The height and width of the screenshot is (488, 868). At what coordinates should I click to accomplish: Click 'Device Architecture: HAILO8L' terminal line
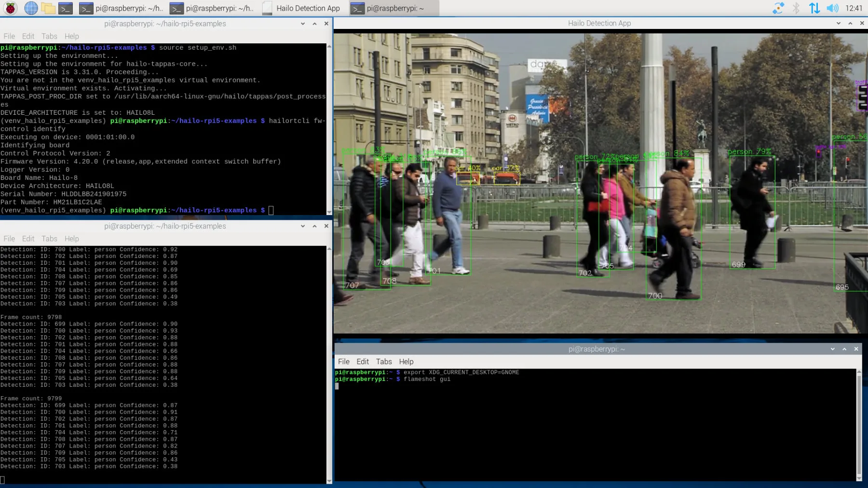(57, 186)
